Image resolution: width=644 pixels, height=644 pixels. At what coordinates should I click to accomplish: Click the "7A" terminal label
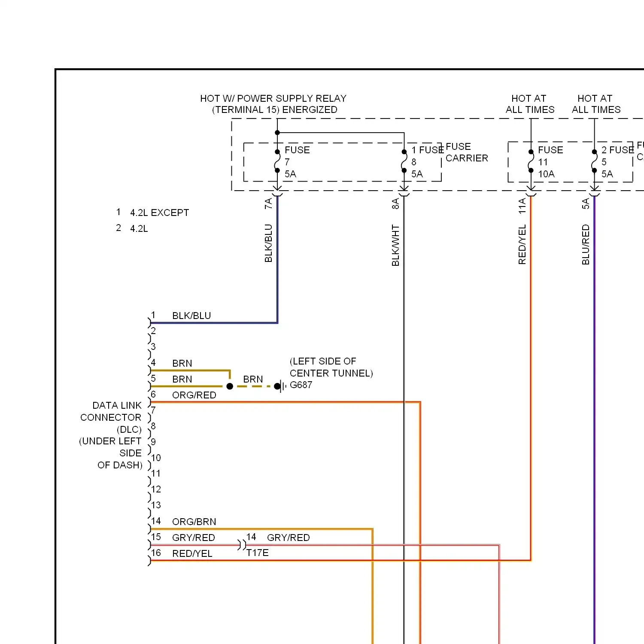(x=268, y=204)
